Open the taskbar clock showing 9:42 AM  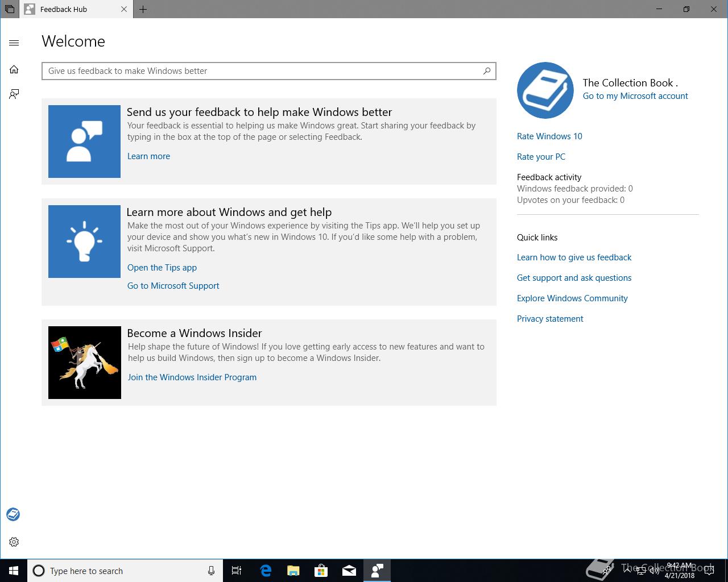tap(680, 571)
